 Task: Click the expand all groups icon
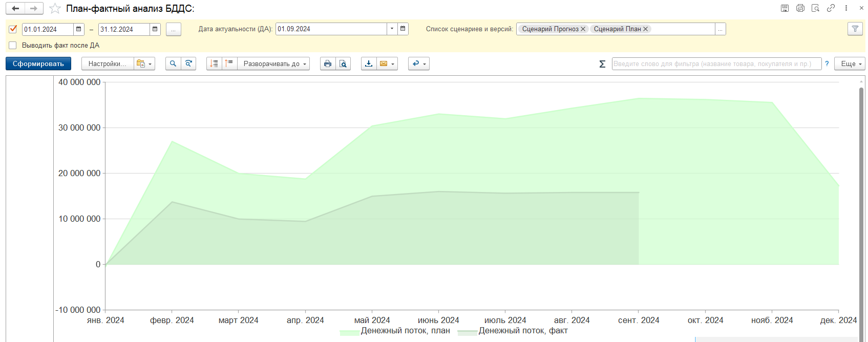point(214,63)
